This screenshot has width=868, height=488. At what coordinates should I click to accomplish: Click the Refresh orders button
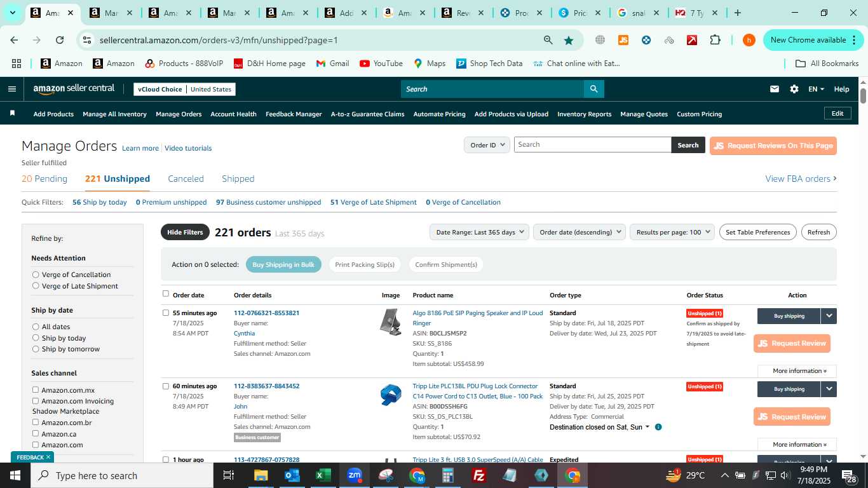pos(818,232)
